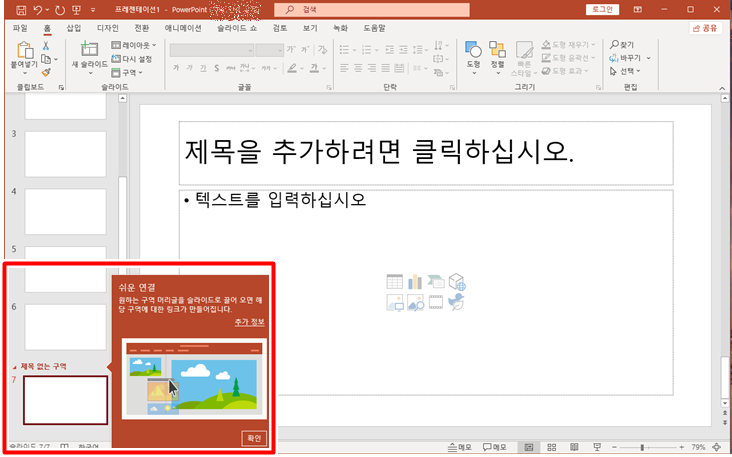Switch to the 삽입 insert tab
Viewport: 732px width, 457px height.
click(x=74, y=28)
